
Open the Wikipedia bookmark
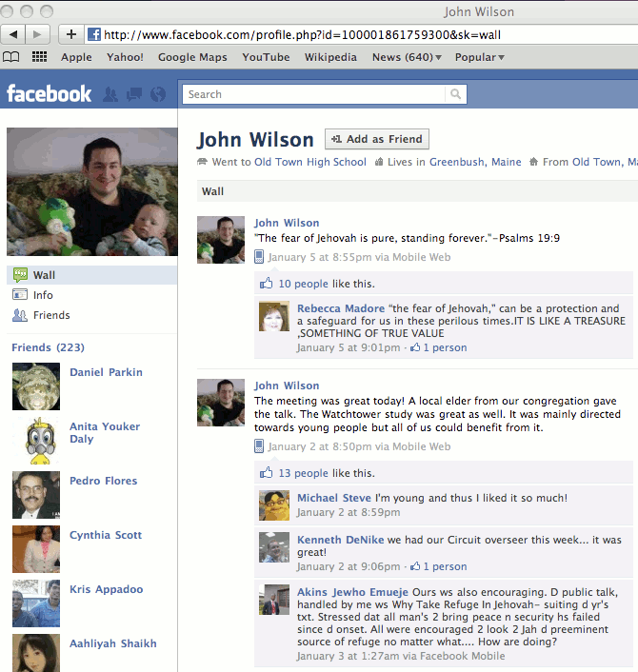coord(330,57)
